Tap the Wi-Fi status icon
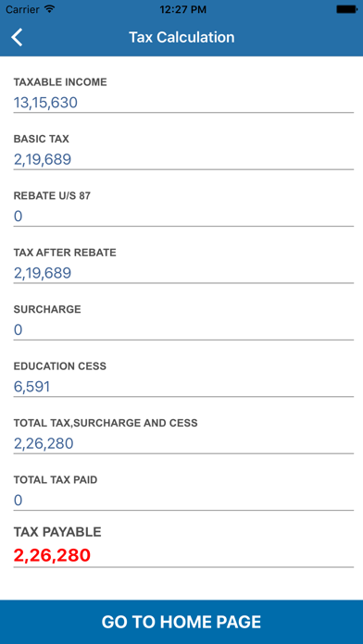363x644 pixels. [x=49, y=9]
